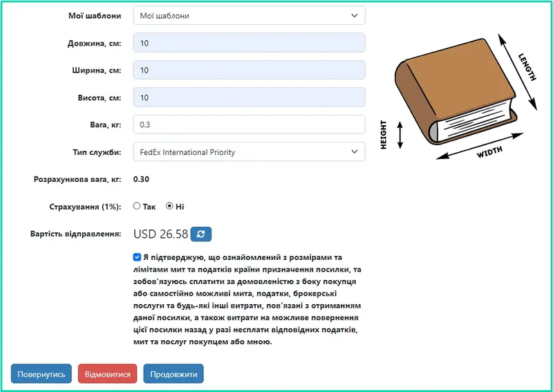Image resolution: width=553 pixels, height=392 pixels.
Task: Click the Ширина, см input field
Action: 249,70
